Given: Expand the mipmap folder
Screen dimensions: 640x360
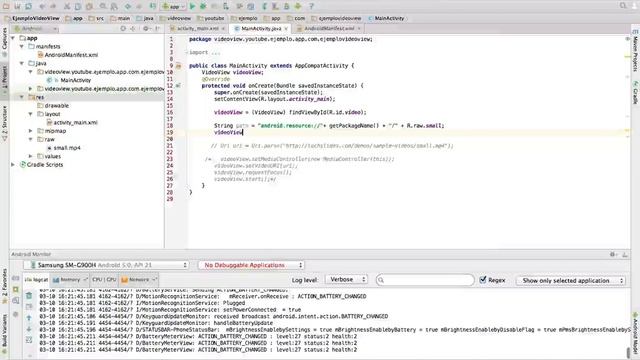Looking at the screenshot, I should click(31, 131).
